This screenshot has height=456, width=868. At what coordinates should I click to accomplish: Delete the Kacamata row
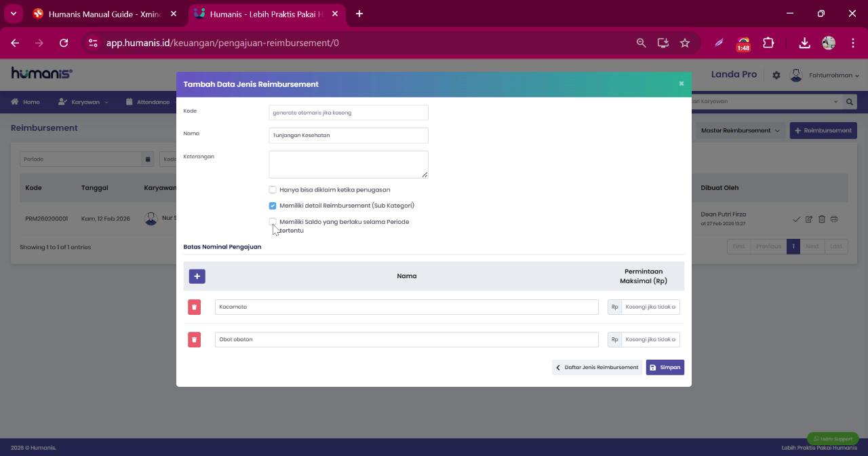click(x=194, y=307)
